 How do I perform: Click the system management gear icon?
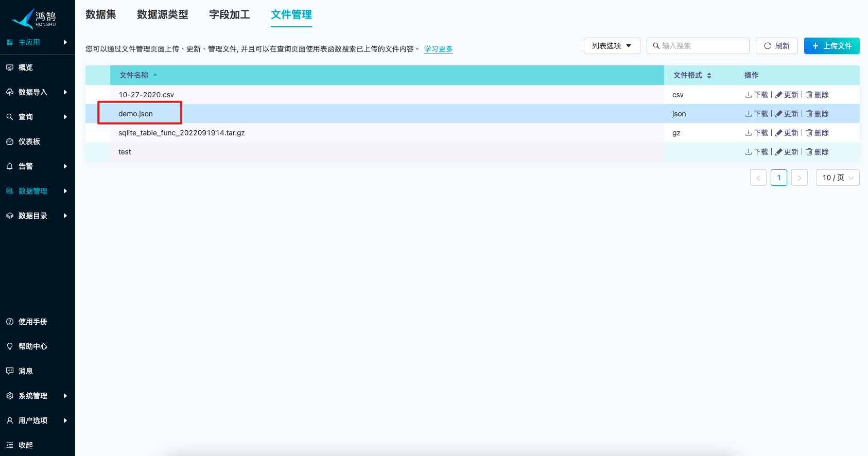[x=10, y=396]
